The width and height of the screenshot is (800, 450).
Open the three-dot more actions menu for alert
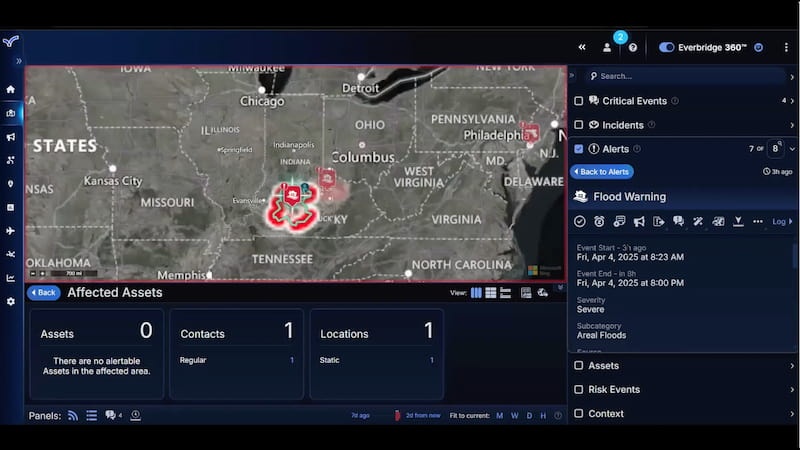757,221
